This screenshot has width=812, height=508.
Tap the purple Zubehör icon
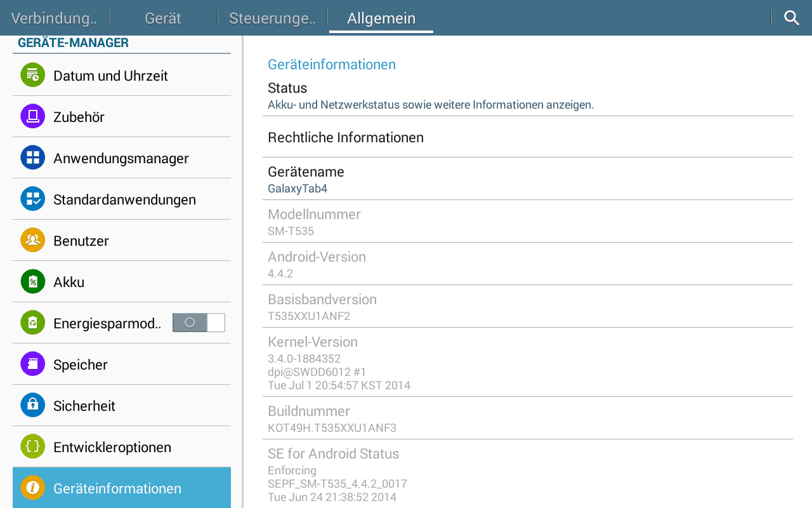[32, 116]
